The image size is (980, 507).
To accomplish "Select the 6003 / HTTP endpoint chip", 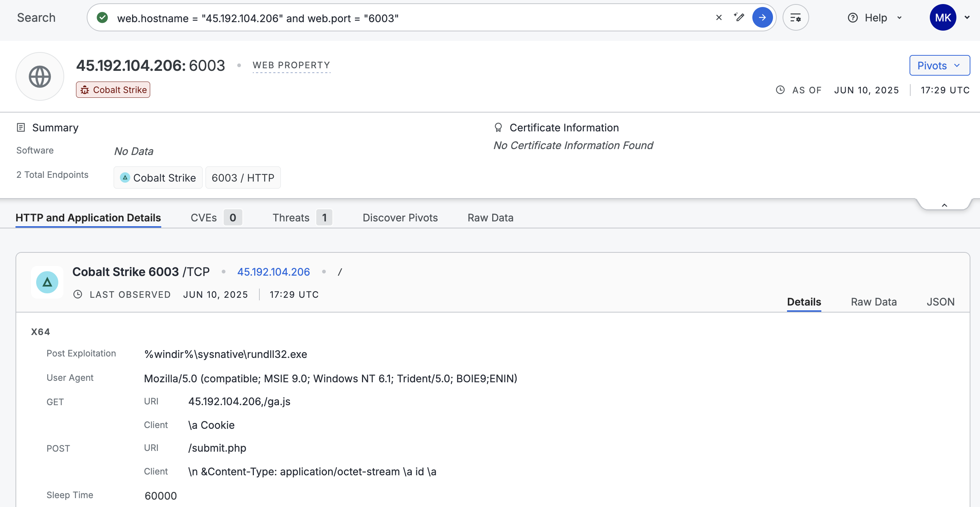I will (243, 177).
